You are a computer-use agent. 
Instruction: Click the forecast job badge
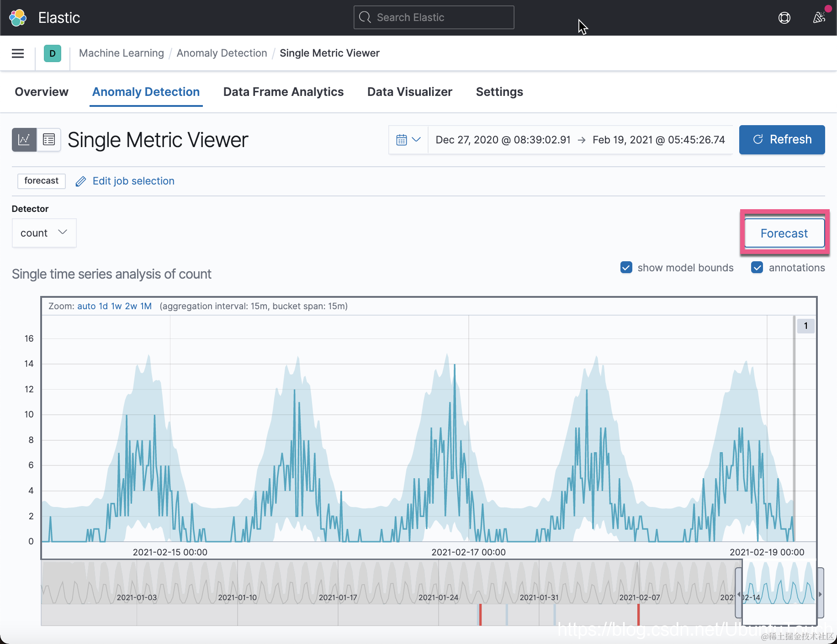click(x=42, y=181)
